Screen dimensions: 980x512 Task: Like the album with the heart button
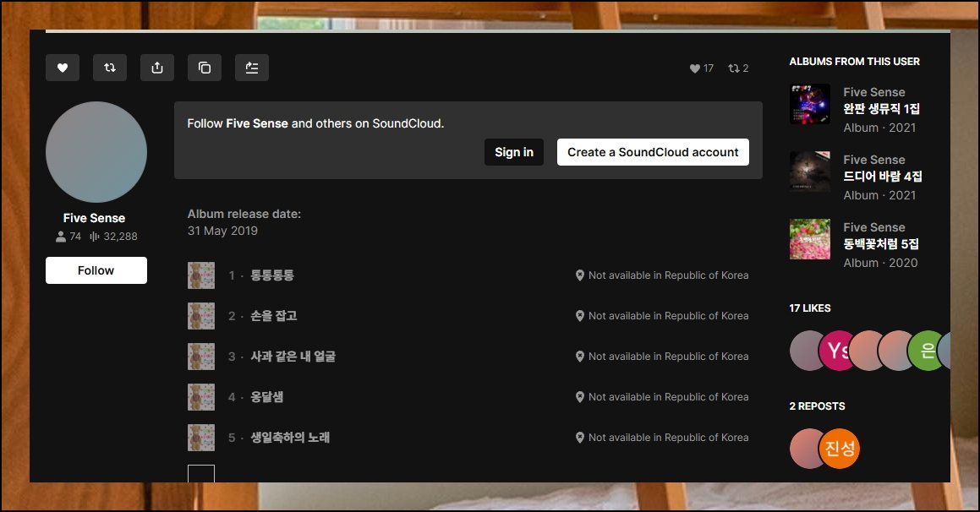point(63,68)
